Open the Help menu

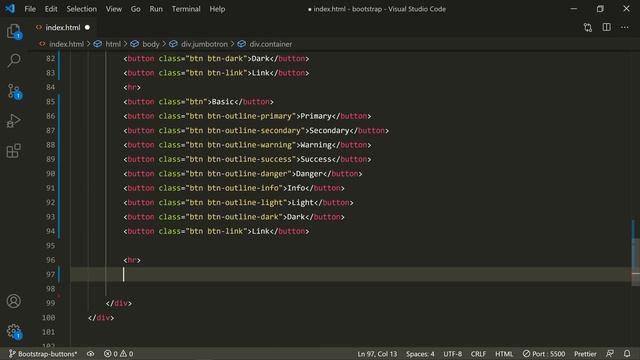[x=217, y=9]
